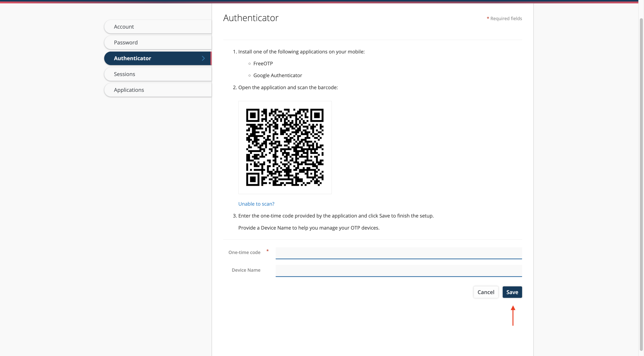
Task: Click the 'Unable to scan?' link
Action: point(256,204)
